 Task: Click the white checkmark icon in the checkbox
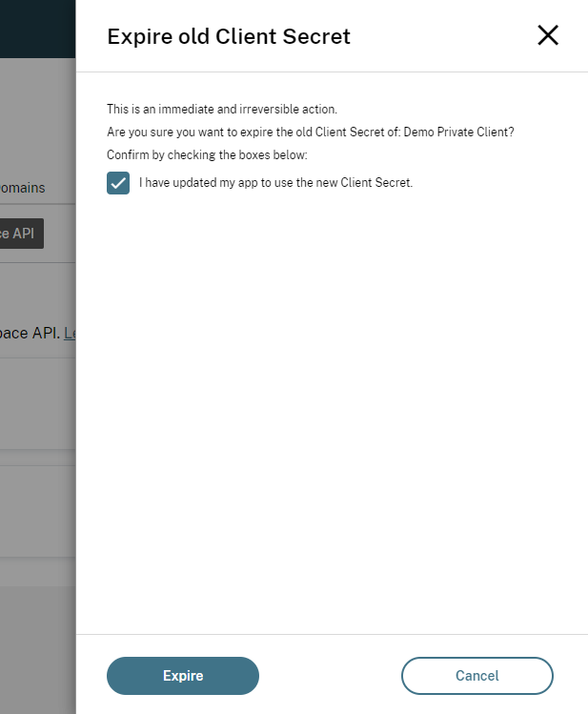click(x=118, y=183)
